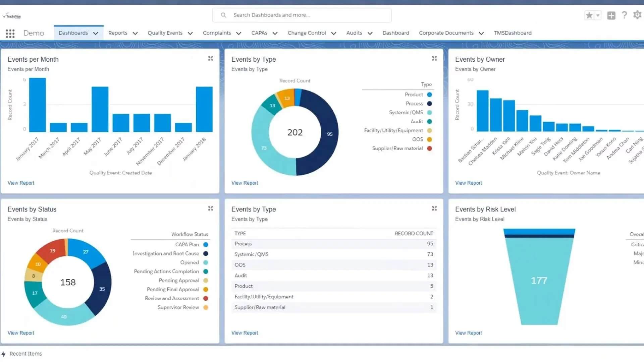Click the favorites star icon
The image size is (644, 362).
pyautogui.click(x=589, y=15)
